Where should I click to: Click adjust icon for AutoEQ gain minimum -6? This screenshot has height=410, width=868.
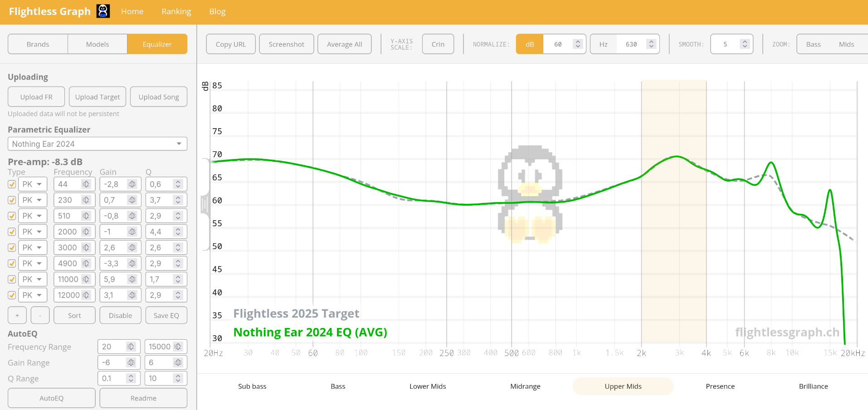tap(131, 362)
